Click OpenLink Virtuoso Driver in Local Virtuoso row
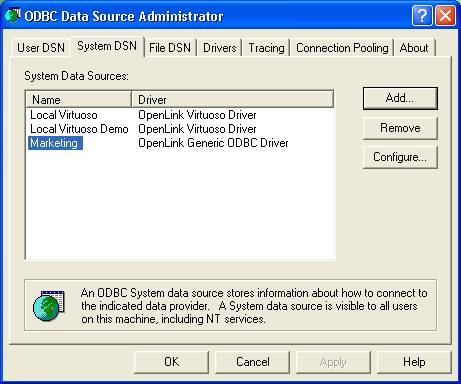The height and width of the screenshot is (384, 461). click(x=197, y=115)
